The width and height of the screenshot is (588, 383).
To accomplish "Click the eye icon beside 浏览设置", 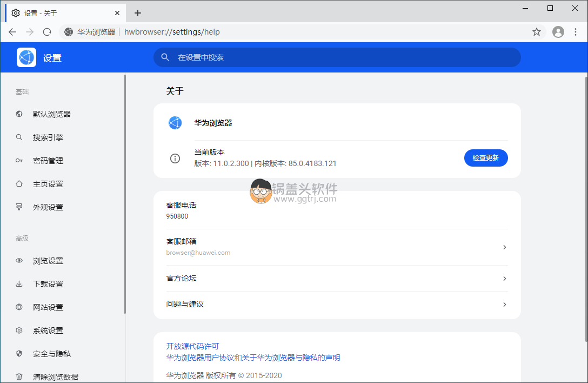I will (x=19, y=261).
